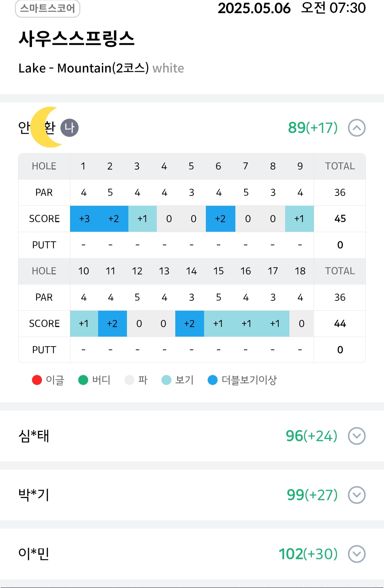Expand 박*기 player scorecard chevron
The height and width of the screenshot is (588, 384).
(357, 495)
